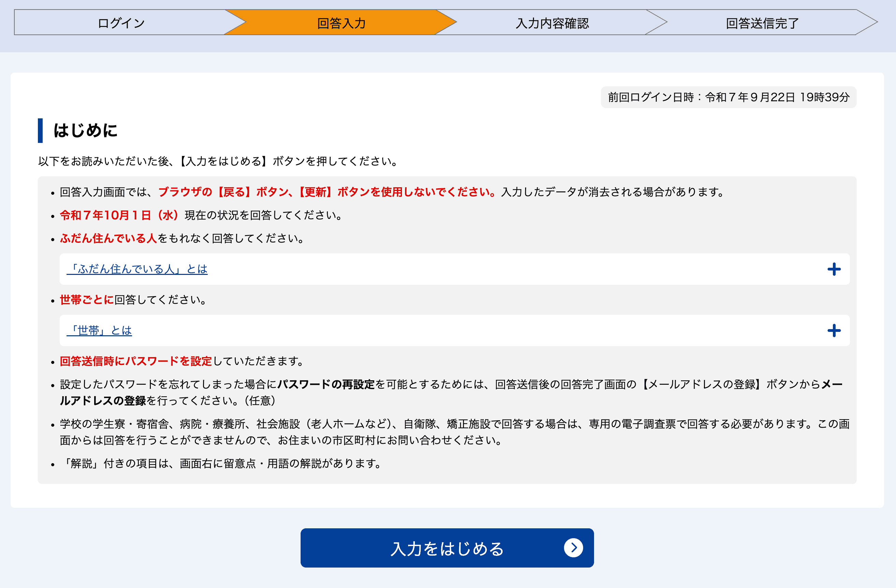
Task: Select the ログイン step
Action: point(121,23)
